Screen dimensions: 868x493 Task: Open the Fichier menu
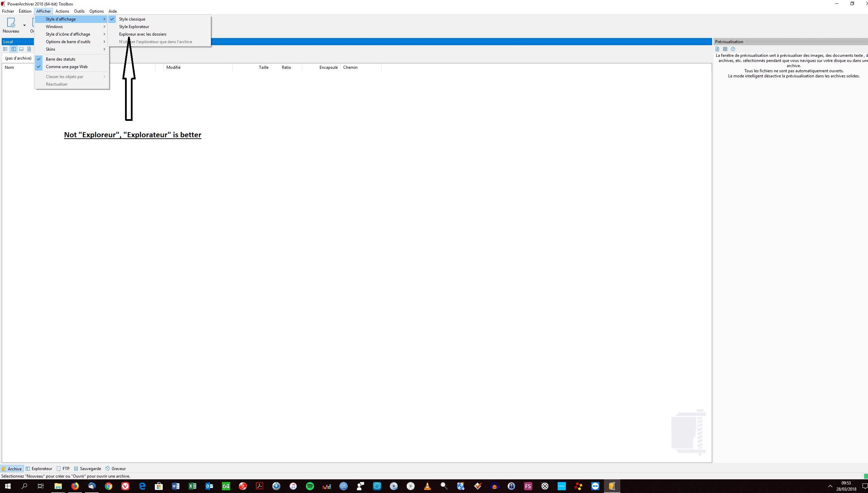coord(8,11)
